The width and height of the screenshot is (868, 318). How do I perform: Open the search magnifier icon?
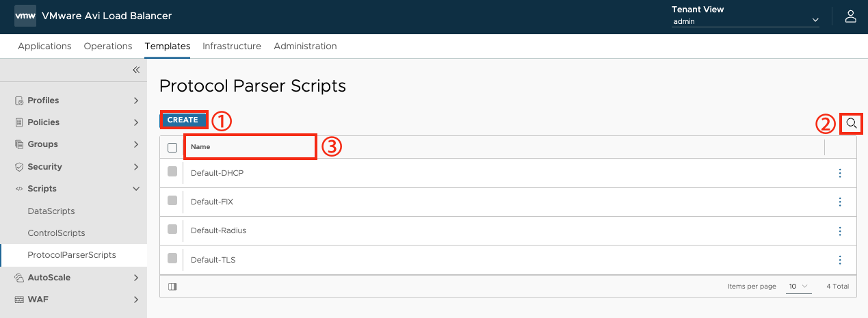[x=852, y=123]
